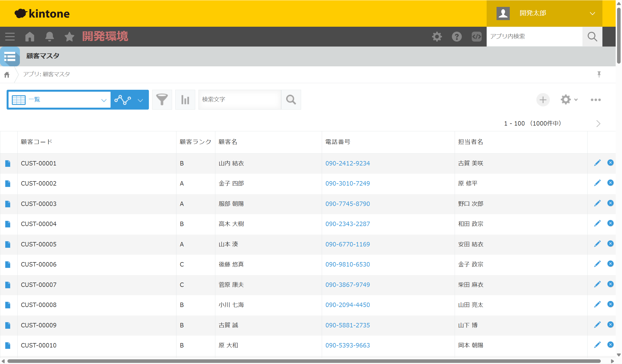Image resolution: width=622 pixels, height=364 pixels.
Task: Pin the breadcrumb bar with pin icon
Action: [x=599, y=74]
